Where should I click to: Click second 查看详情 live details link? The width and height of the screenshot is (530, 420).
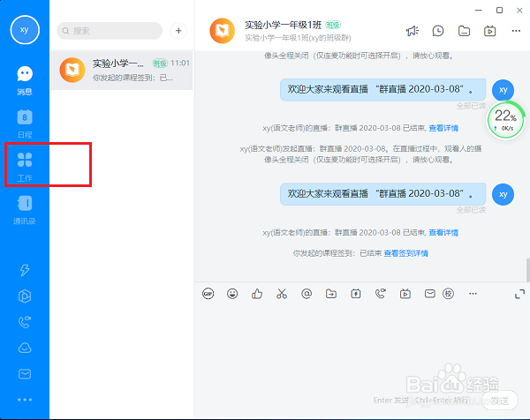pyautogui.click(x=443, y=232)
